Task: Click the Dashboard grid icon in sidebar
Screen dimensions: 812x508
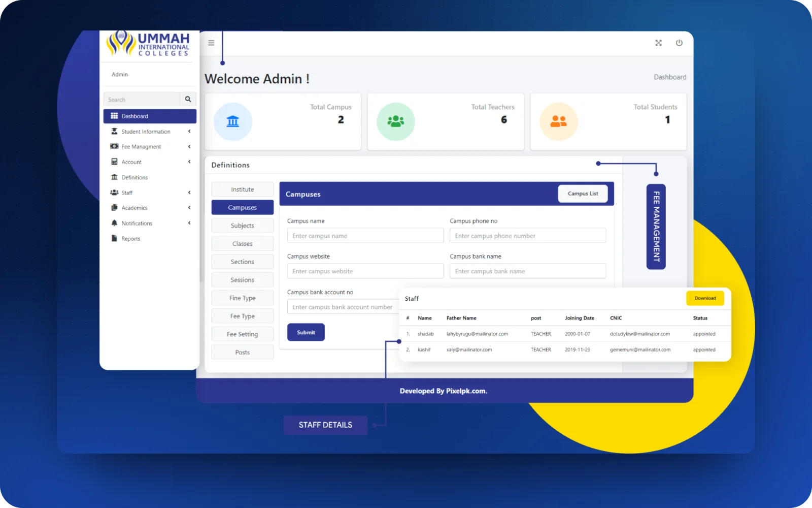Action: [114, 116]
